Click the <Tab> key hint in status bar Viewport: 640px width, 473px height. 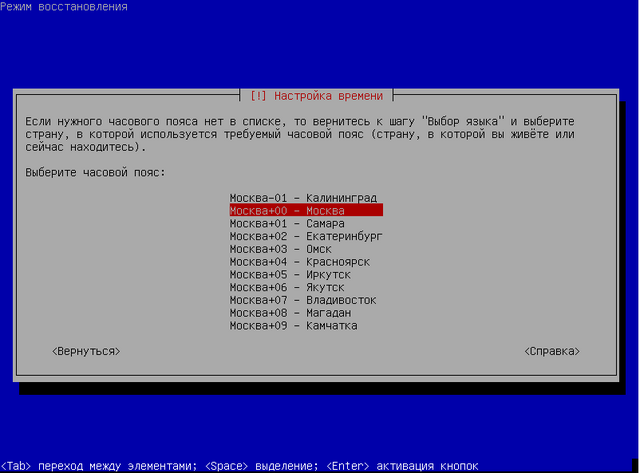(18, 466)
